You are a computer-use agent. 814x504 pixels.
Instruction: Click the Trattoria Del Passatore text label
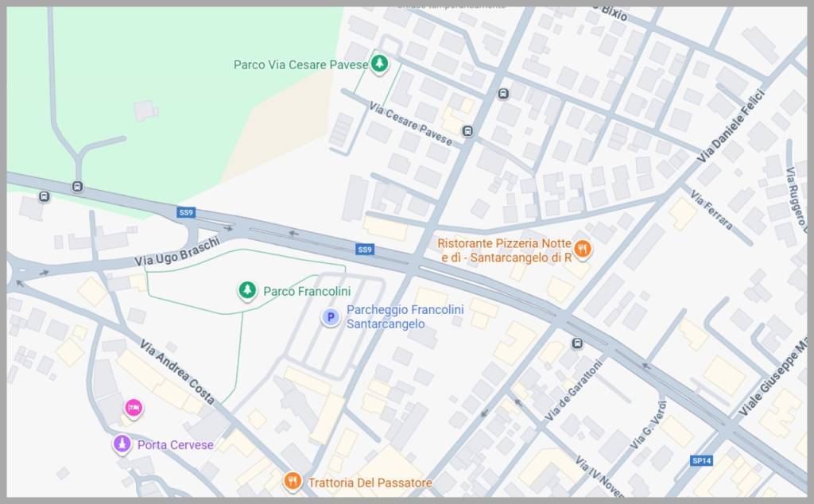tap(370, 483)
